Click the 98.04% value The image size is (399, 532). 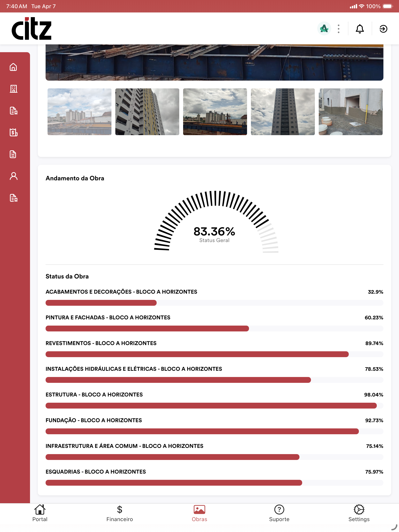[373, 395]
